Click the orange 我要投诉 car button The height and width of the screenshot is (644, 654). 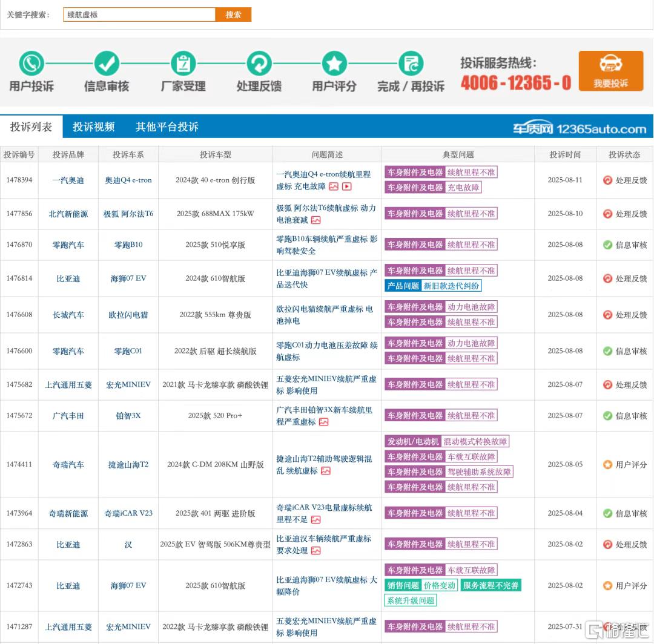610,71
